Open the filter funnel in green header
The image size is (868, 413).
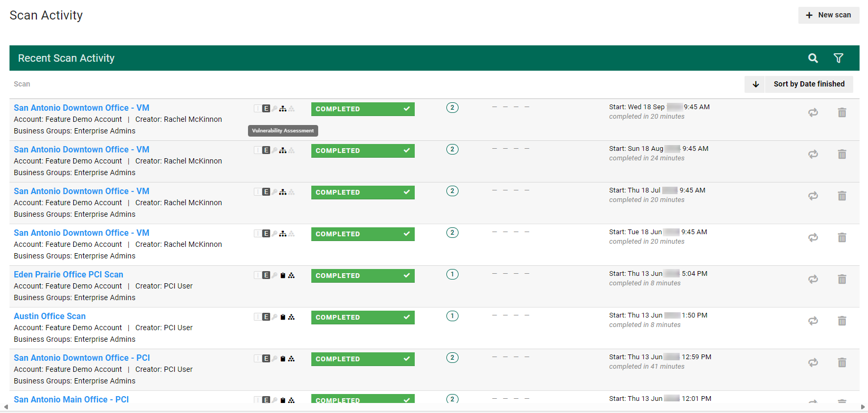coord(838,58)
